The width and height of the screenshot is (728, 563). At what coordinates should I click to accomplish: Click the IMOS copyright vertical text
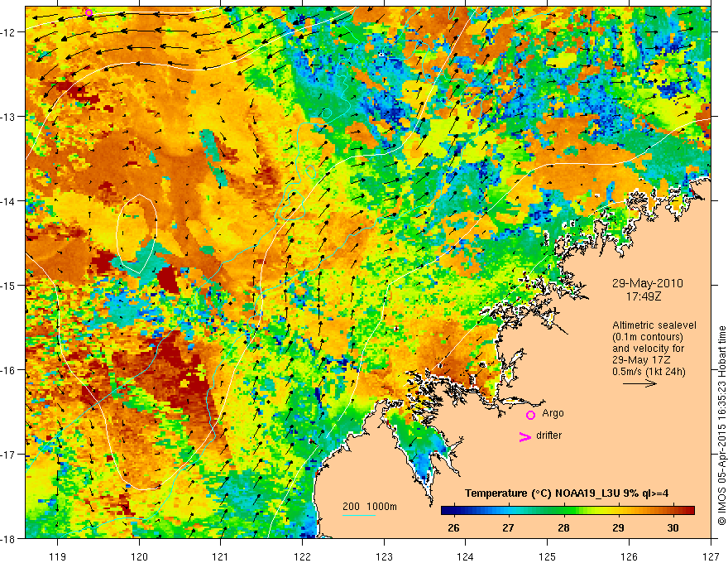721,426
